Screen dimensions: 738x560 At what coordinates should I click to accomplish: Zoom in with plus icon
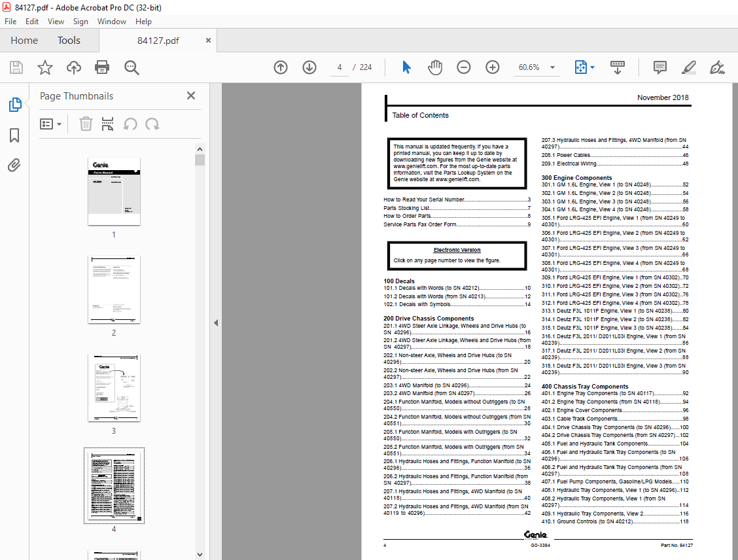pos(492,68)
